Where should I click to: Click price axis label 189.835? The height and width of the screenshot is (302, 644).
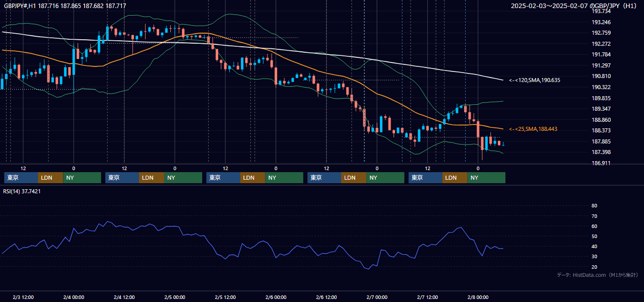point(601,98)
